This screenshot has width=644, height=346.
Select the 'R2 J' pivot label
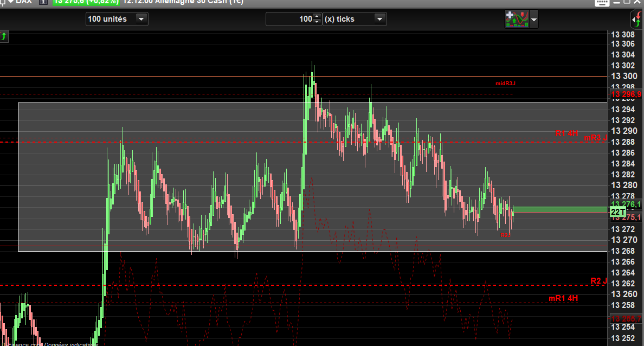tap(598, 281)
